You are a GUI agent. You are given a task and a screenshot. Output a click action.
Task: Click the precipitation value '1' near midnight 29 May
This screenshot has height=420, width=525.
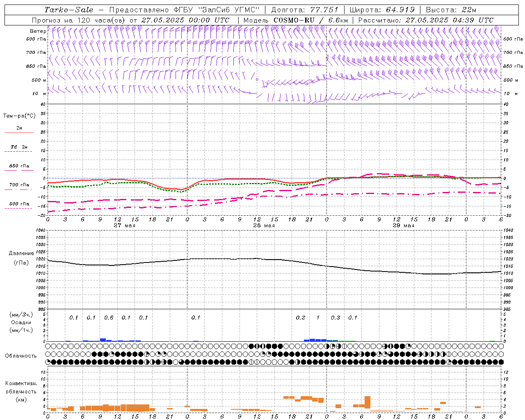pos(318,317)
